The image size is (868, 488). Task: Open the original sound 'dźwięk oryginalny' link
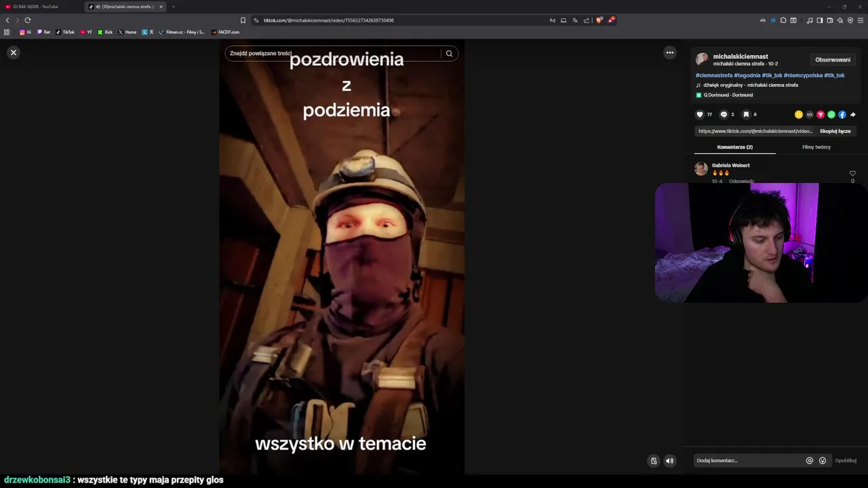click(751, 85)
